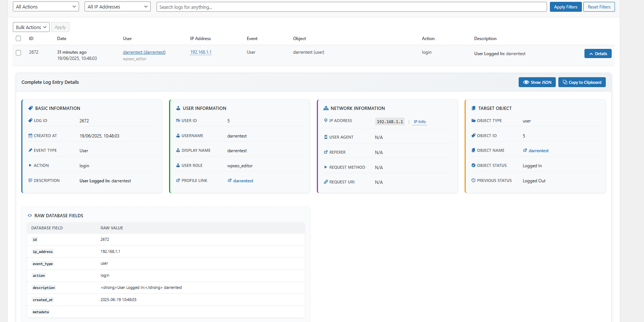Click the tag icon beside Basic Information
Screen dimensions: 644x322
pos(31,108)
